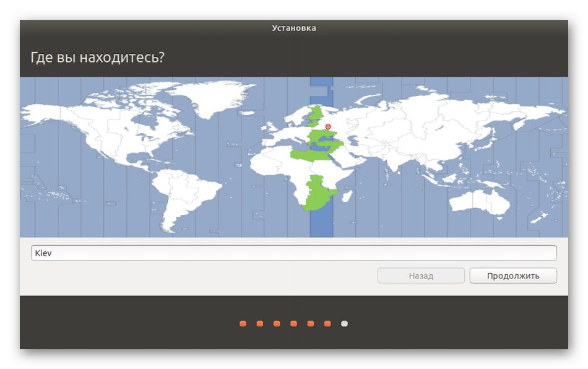
Task: Click the Назад button
Action: [421, 276]
